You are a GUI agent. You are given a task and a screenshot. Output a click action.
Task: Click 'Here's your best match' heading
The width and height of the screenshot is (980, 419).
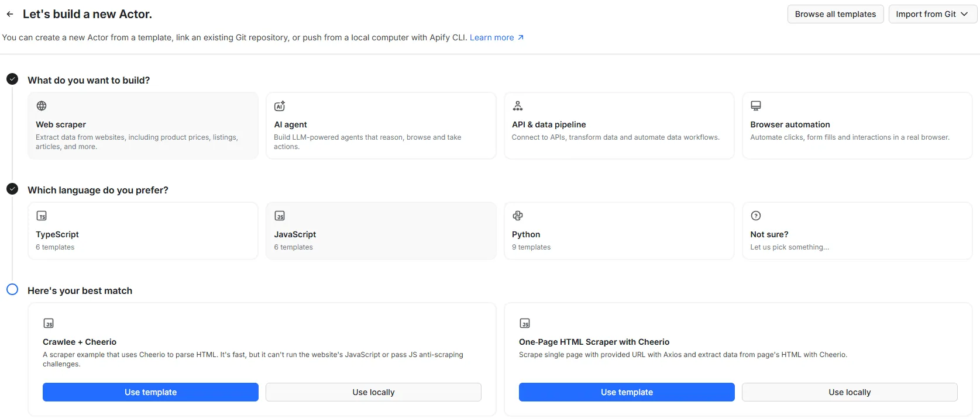click(80, 290)
